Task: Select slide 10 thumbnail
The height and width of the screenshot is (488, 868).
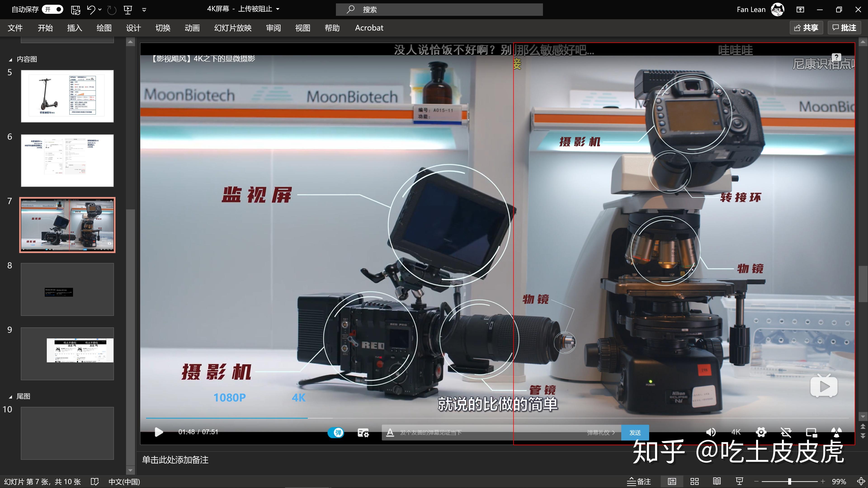Action: [67, 433]
